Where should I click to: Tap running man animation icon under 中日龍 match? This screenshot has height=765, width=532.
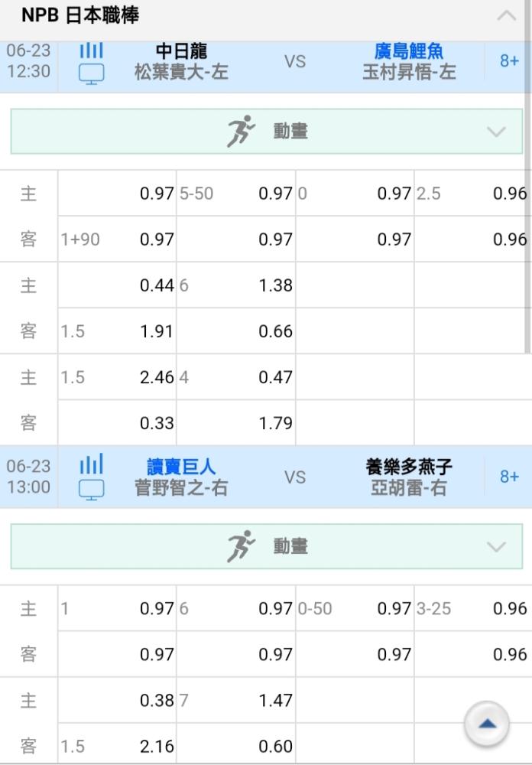click(241, 131)
